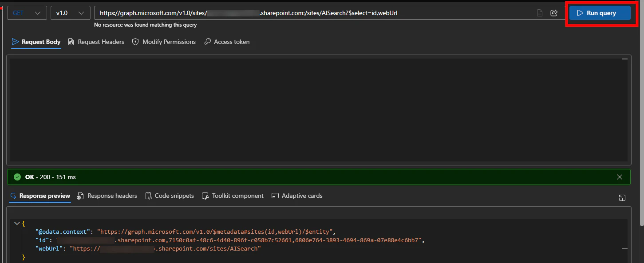Switch to the Request Body tab
Screen dimensions: 644x263
point(36,42)
